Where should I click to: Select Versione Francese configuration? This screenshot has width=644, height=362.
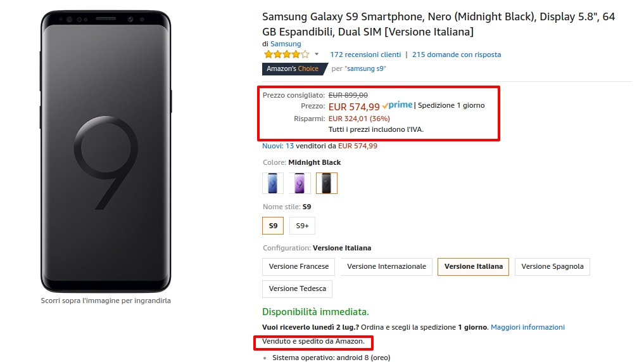point(299,266)
